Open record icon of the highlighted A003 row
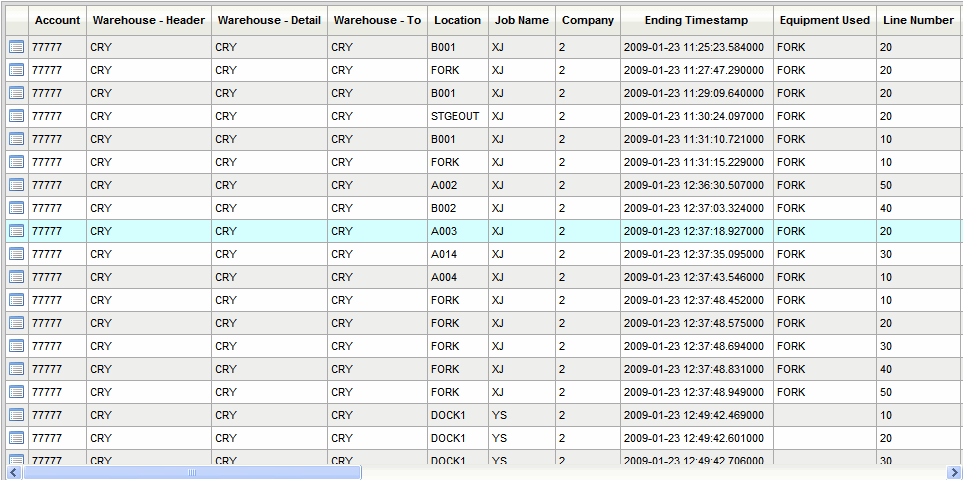 (16, 231)
